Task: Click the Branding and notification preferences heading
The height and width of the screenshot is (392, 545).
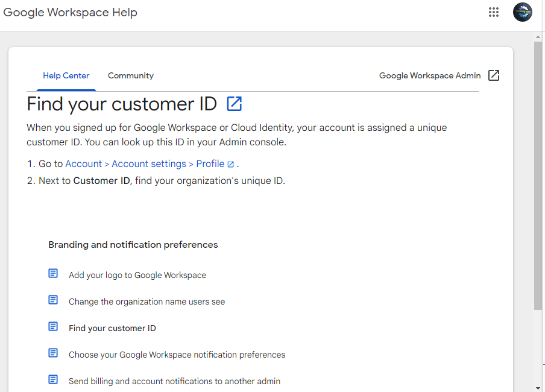Action: (x=133, y=245)
